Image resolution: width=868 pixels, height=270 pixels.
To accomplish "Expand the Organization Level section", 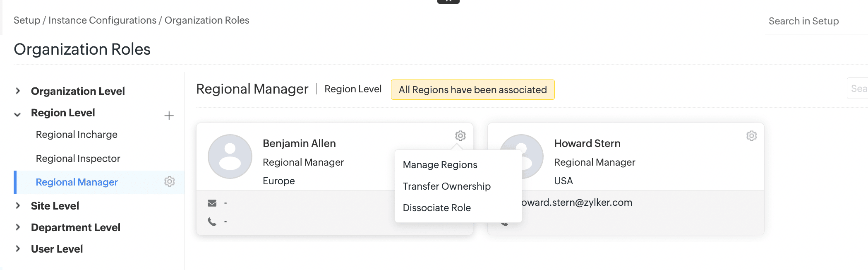I will click(18, 91).
